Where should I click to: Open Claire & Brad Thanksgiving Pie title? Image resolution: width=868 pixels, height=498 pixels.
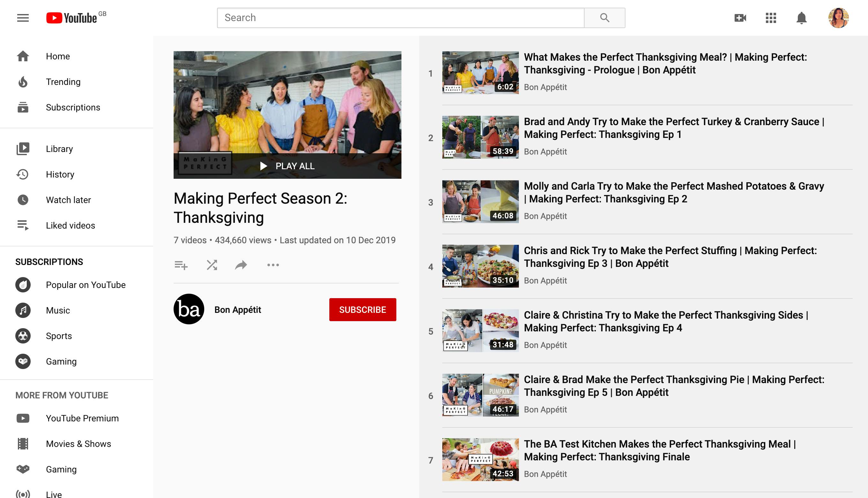pyautogui.click(x=674, y=386)
